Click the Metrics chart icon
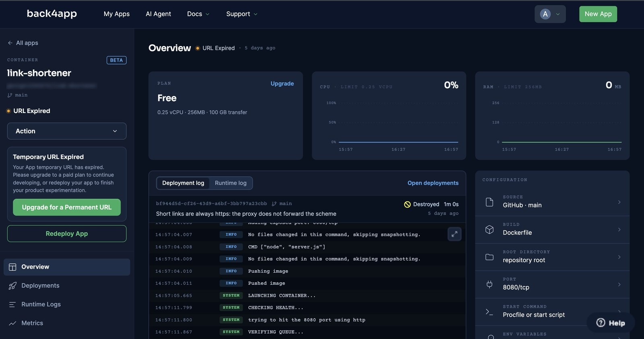Image resolution: width=644 pixels, height=339 pixels. tap(12, 323)
